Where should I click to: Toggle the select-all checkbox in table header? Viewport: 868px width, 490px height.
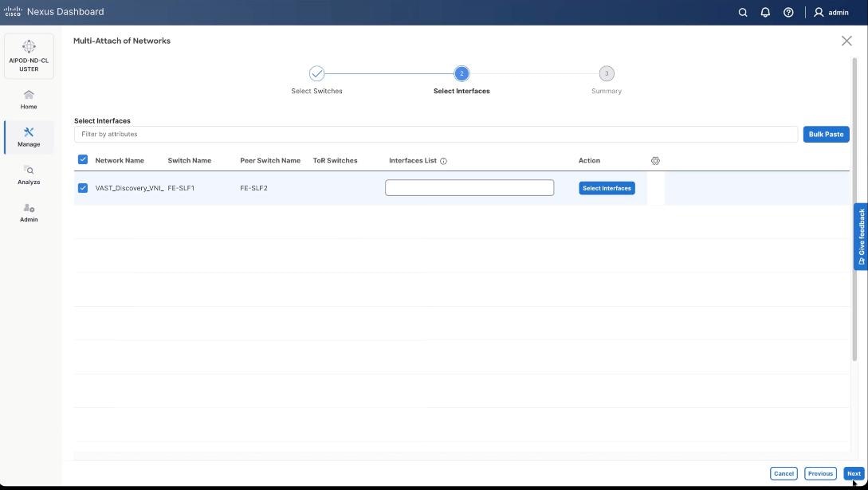(x=82, y=159)
